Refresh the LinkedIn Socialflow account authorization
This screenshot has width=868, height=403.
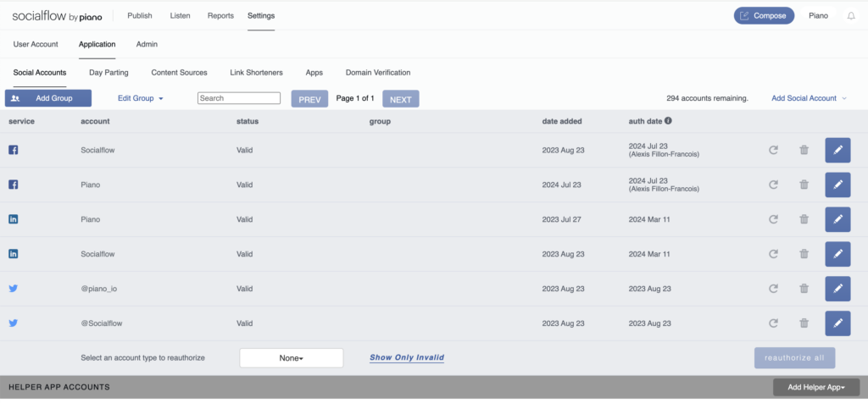point(773,254)
